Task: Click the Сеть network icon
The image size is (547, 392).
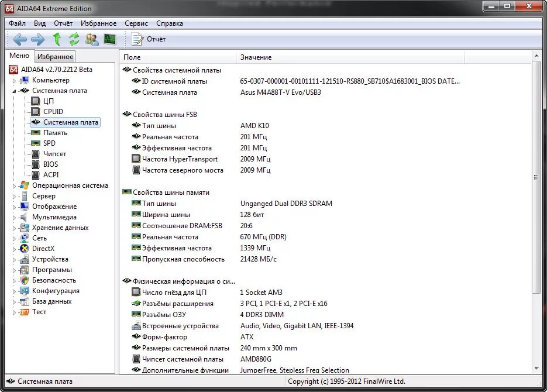Action: click(x=25, y=238)
